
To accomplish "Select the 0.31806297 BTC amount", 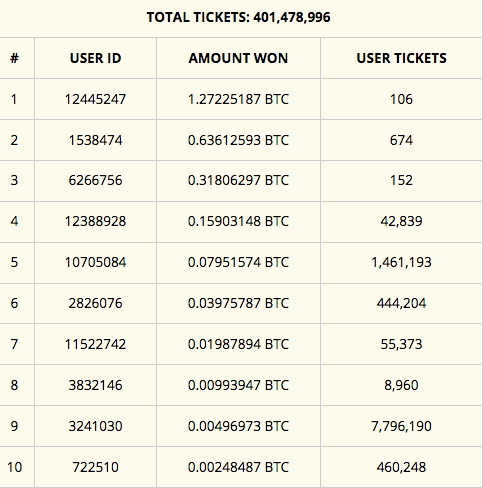I will (238, 180).
